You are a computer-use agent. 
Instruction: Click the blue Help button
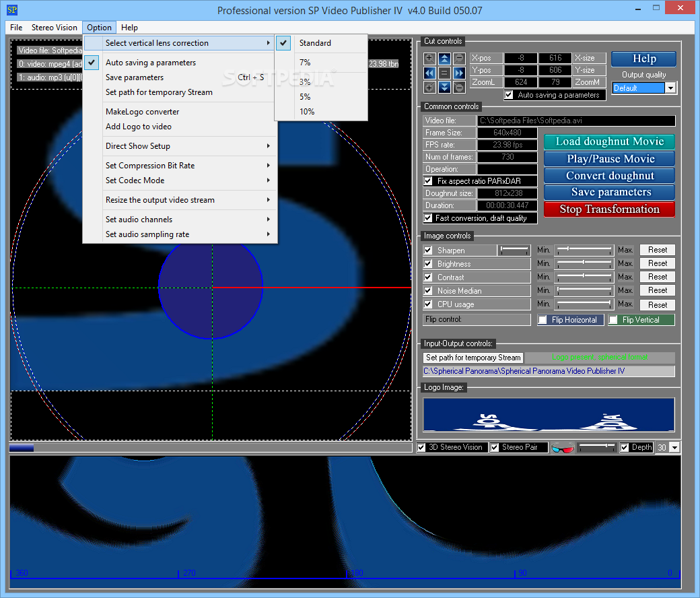(x=643, y=59)
